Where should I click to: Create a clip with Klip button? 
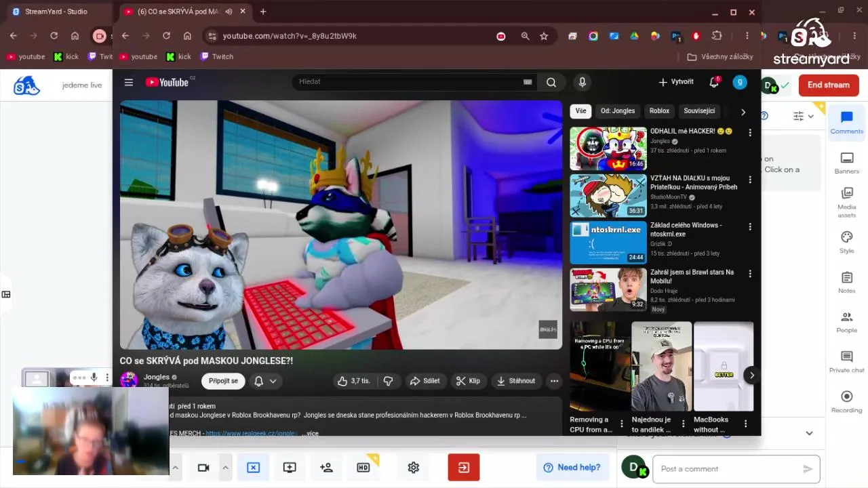tap(468, 381)
